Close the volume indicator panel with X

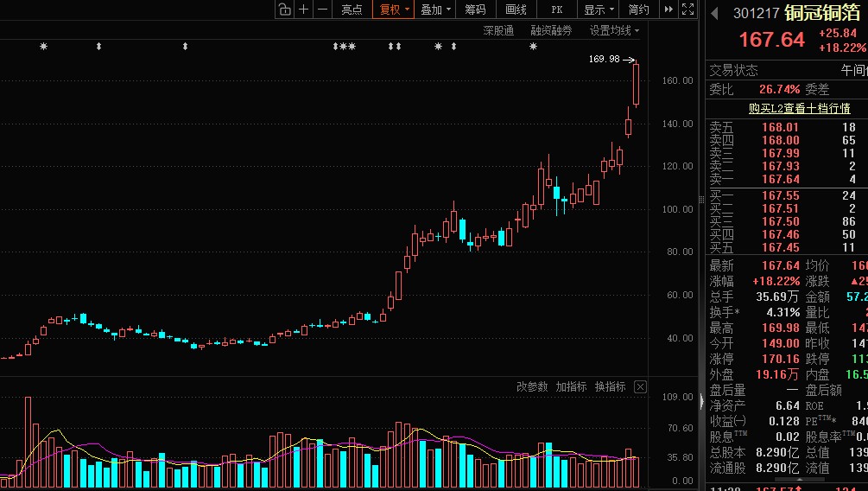coord(640,386)
